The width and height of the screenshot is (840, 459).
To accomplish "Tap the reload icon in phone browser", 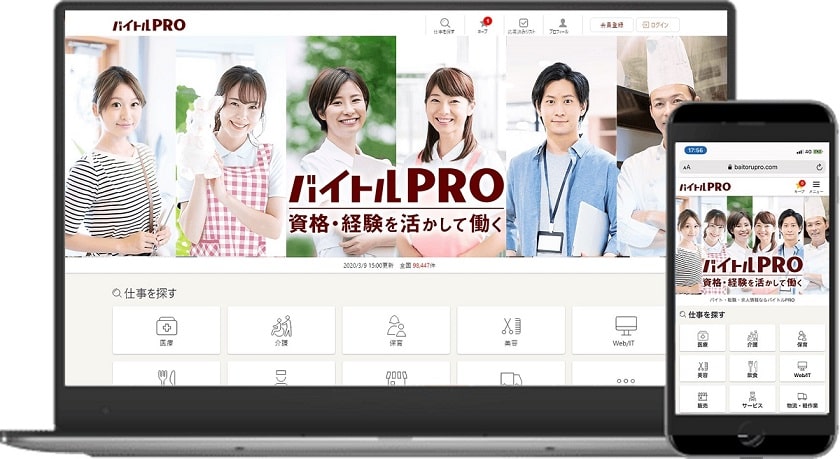I will 818,167.
